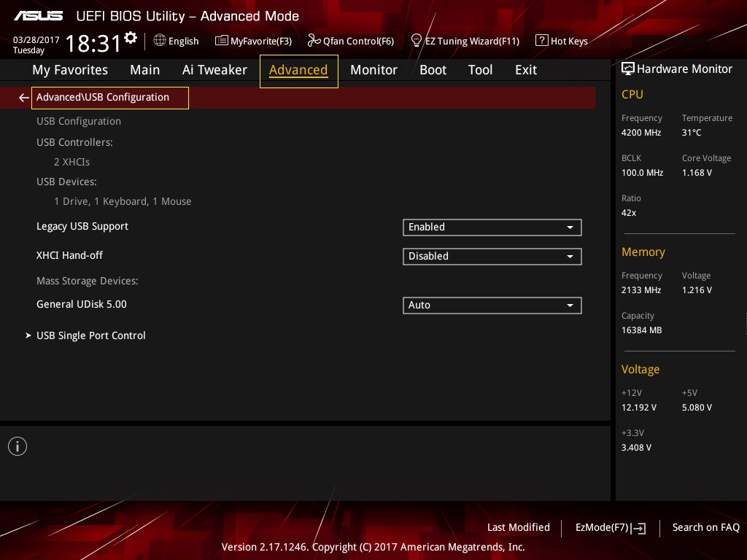747x560 pixels.
Task: Click the info circle icon
Action: 18,446
